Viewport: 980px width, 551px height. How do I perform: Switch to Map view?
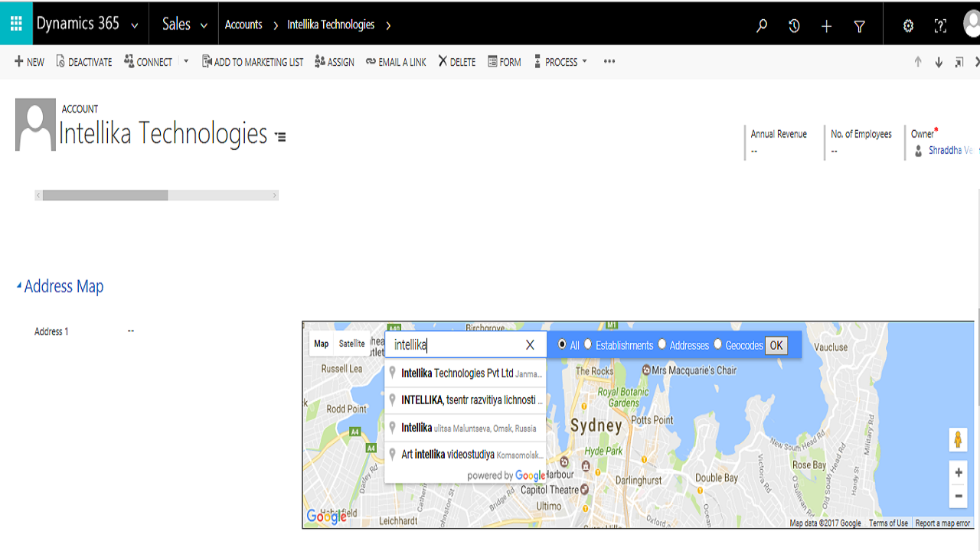tap(322, 344)
